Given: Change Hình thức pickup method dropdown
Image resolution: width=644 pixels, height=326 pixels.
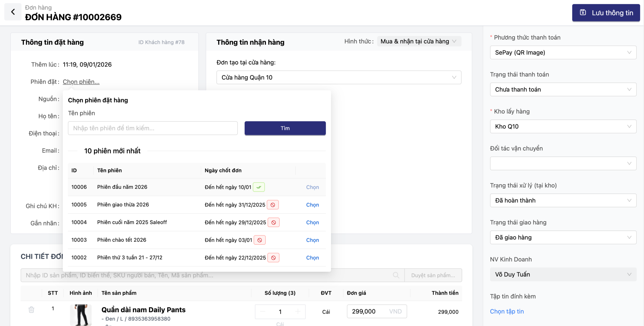Looking at the screenshot, I should click(419, 41).
